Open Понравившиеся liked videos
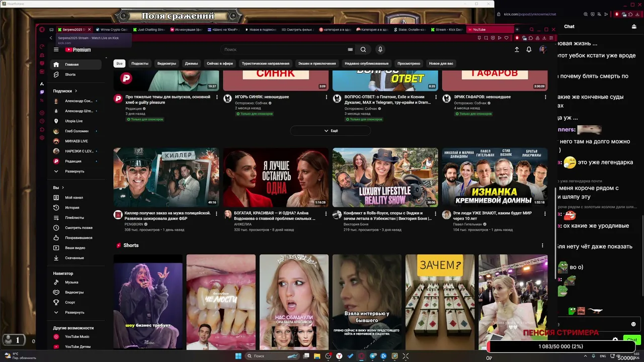The height and width of the screenshot is (362, 644). coord(77,238)
